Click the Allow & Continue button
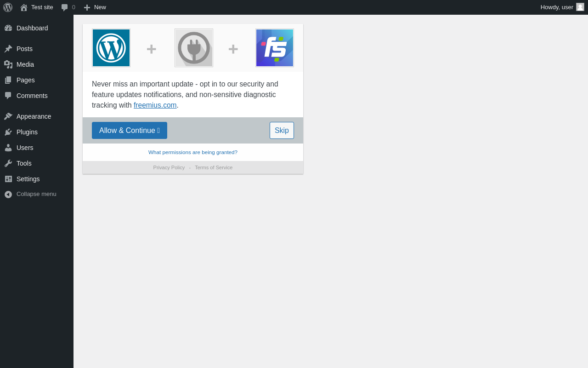Viewport: 588px width, 368px height. click(130, 131)
